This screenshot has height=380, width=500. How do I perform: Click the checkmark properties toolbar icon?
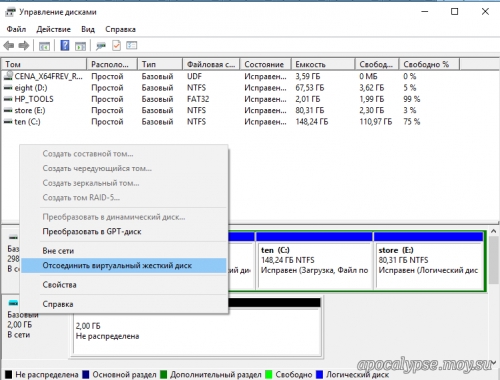(116, 45)
